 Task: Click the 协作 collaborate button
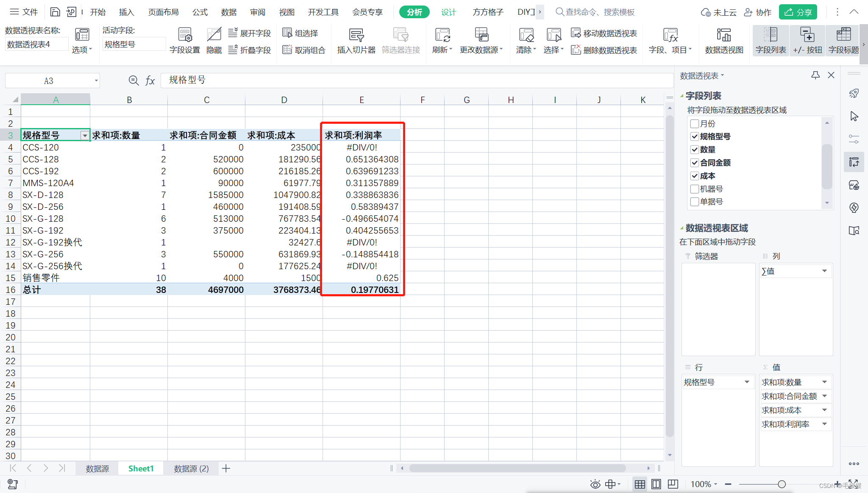(x=758, y=12)
